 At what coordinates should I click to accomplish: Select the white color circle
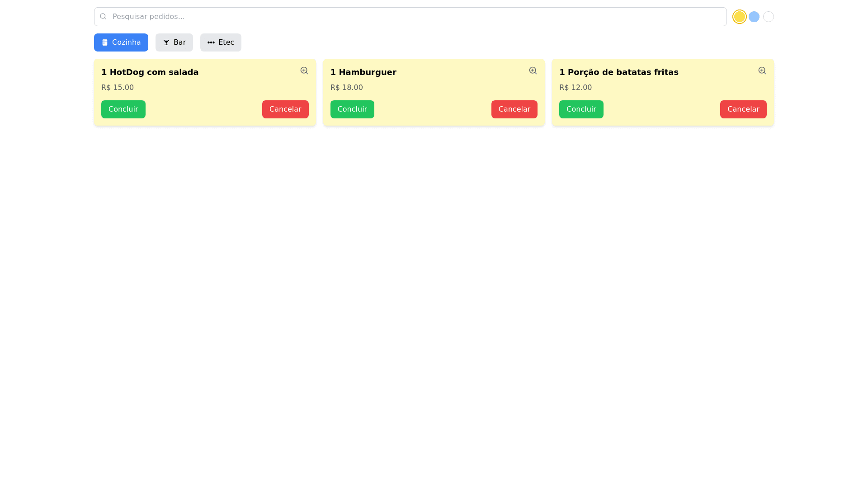pyautogui.click(x=768, y=17)
